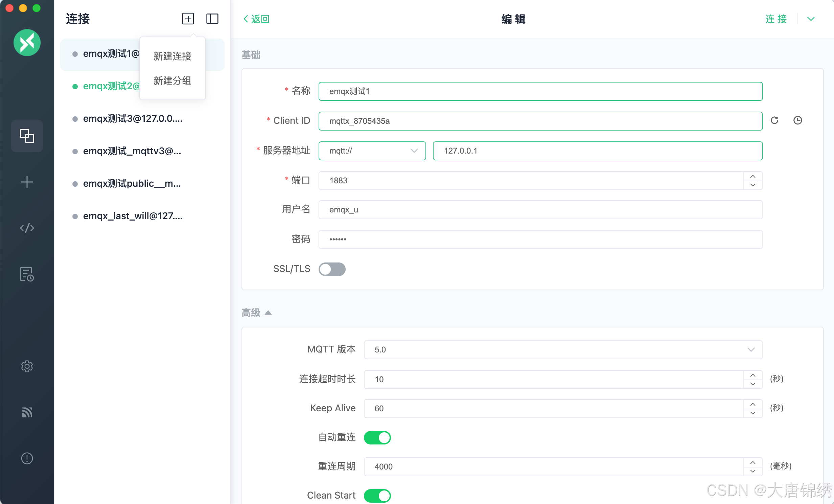Click the plus new connection sidebar icon
834x504 pixels.
pyautogui.click(x=27, y=182)
